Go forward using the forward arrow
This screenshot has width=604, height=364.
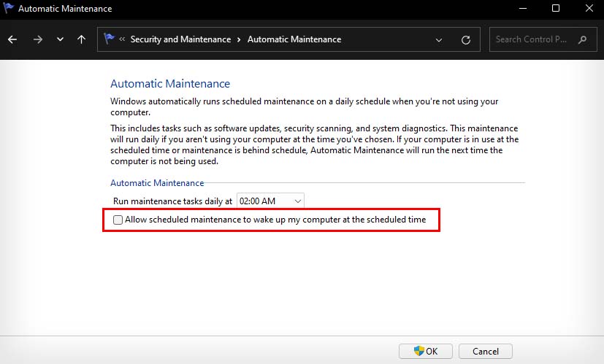(x=38, y=39)
